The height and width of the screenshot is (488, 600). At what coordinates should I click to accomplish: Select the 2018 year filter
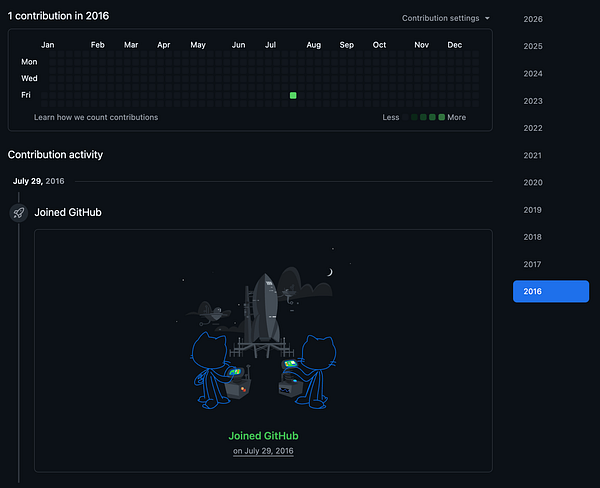[533, 237]
